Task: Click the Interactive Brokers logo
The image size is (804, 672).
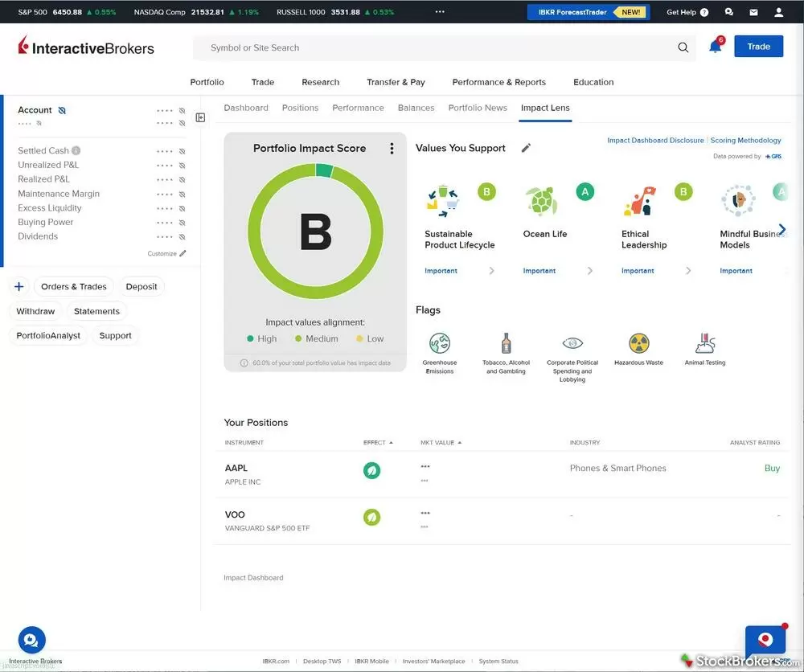Action: coord(86,47)
